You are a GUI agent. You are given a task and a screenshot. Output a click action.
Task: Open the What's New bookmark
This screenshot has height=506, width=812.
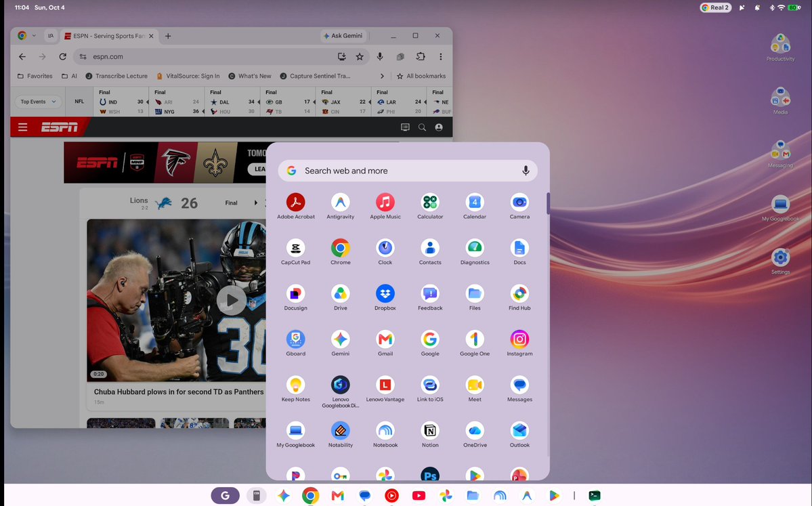pyautogui.click(x=250, y=76)
